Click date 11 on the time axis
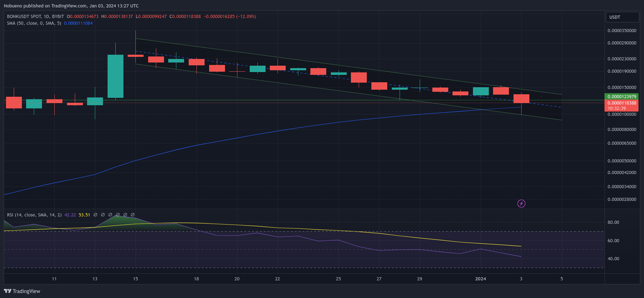Screen dimensions: 644x298 [x=54, y=279]
